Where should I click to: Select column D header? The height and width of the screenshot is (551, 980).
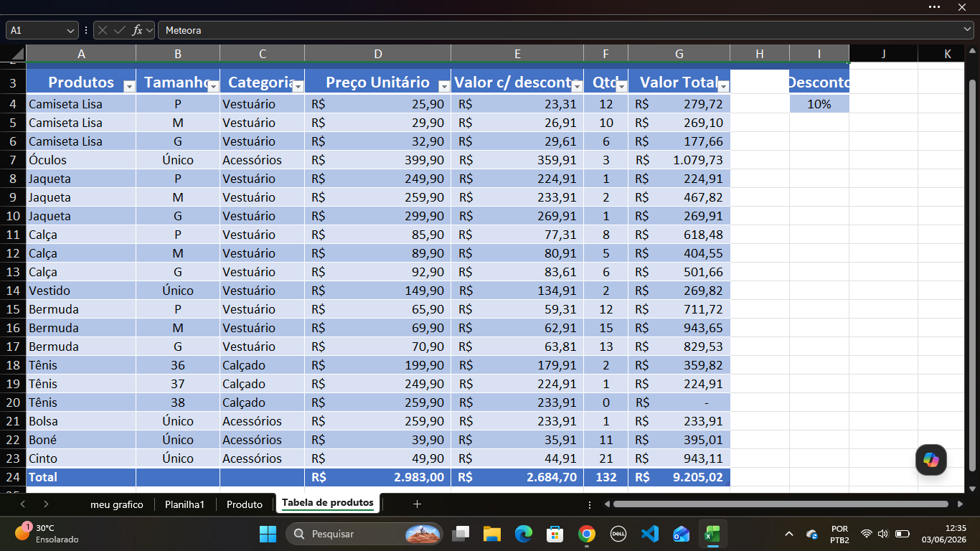pyautogui.click(x=378, y=54)
